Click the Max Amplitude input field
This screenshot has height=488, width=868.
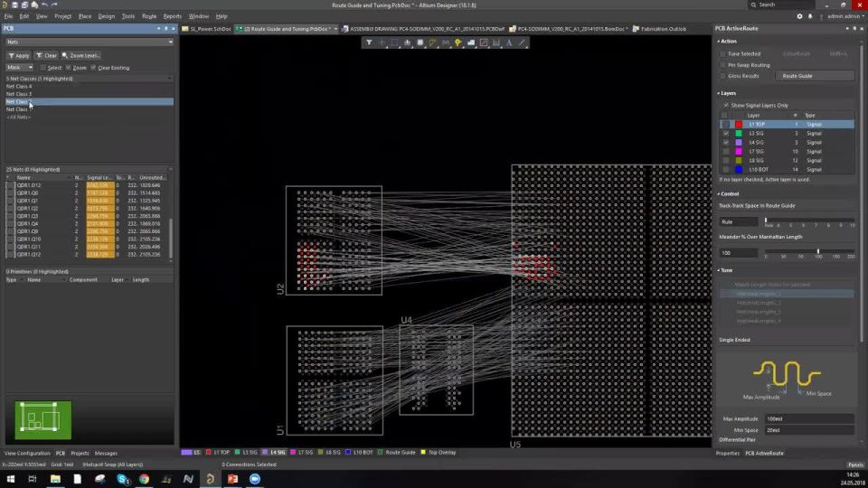[x=810, y=418]
